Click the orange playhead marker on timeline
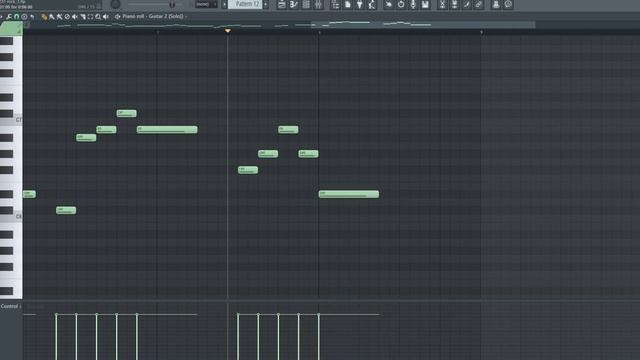Viewport: 640px width, 360px height. [228, 31]
